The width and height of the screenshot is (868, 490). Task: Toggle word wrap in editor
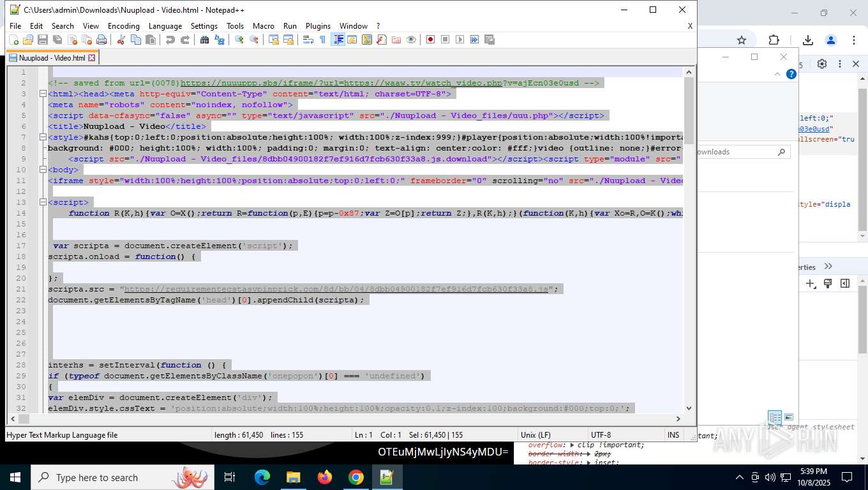[308, 40]
